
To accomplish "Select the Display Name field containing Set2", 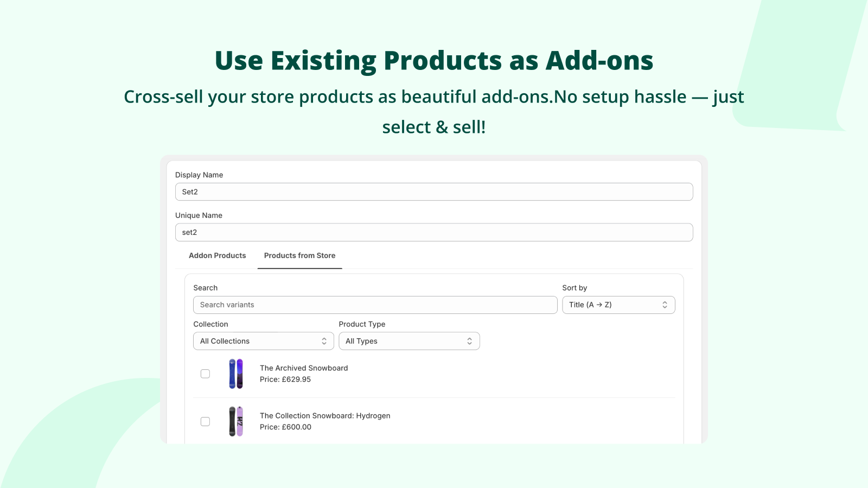I will tap(433, 191).
